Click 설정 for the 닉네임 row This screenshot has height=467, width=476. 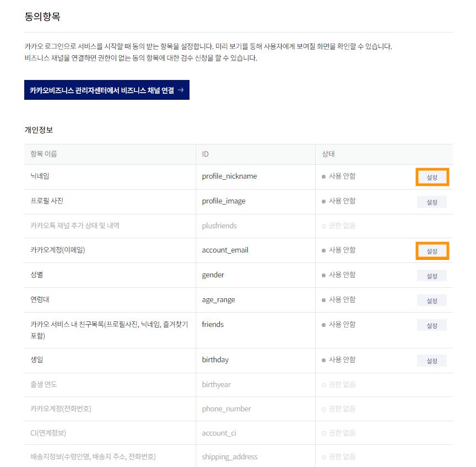click(432, 177)
